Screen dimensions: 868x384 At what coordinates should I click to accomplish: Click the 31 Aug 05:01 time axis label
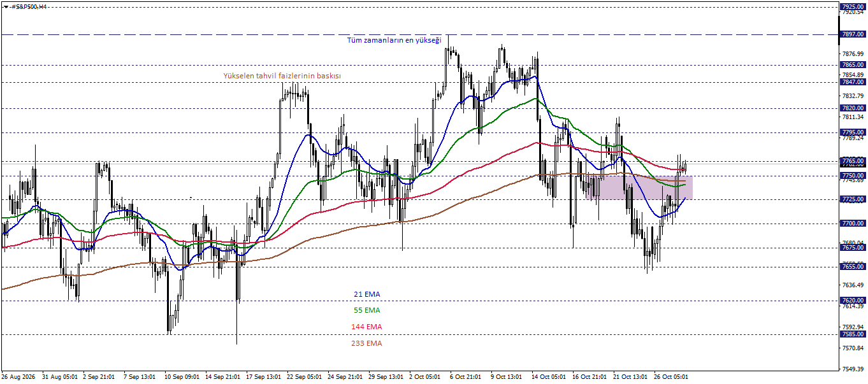[60, 377]
